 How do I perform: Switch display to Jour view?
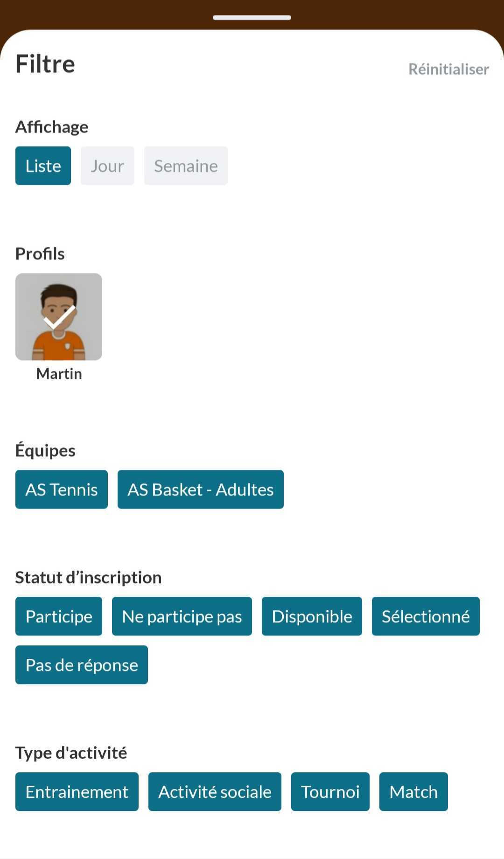click(x=107, y=166)
